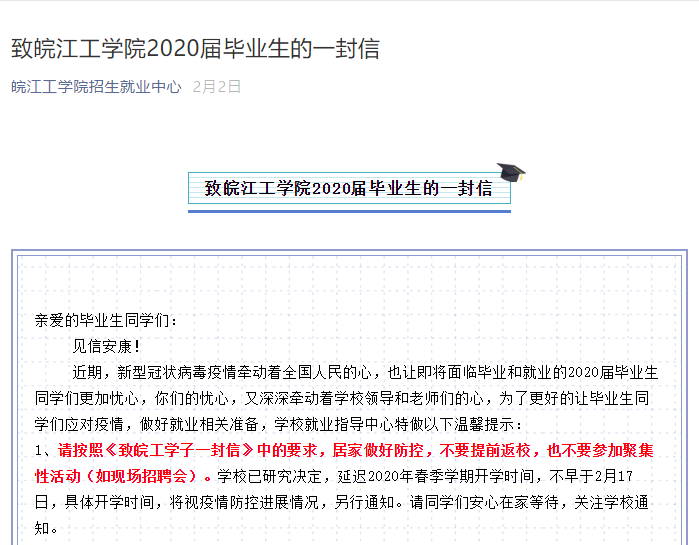Click the line starting 日，具体开学时间
This screenshot has width=699, height=545.
click(200, 500)
